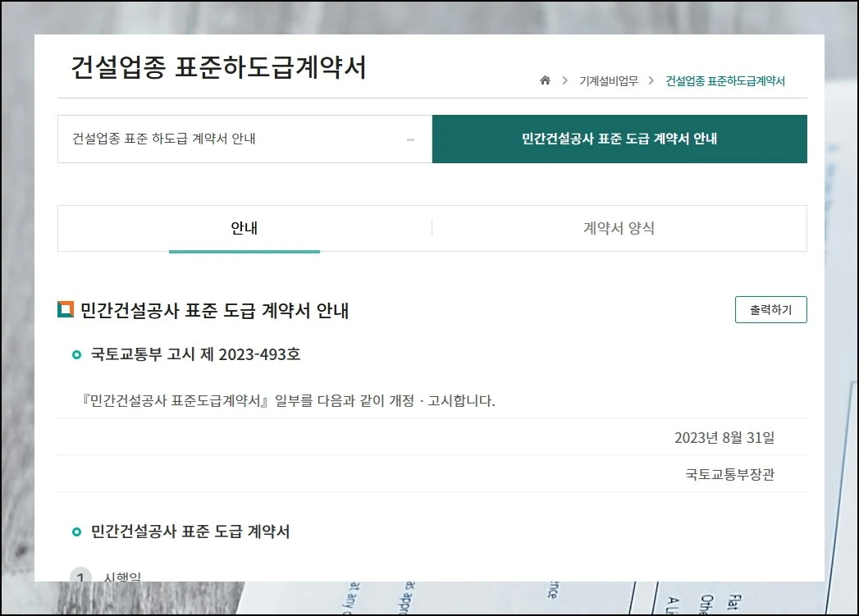Click the chevron right after the home icon
This screenshot has height=616, width=859.
pos(565,80)
